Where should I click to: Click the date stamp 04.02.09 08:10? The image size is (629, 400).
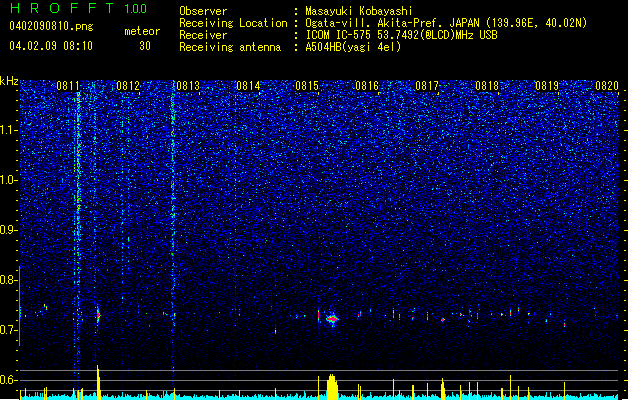pyautogui.click(x=51, y=46)
